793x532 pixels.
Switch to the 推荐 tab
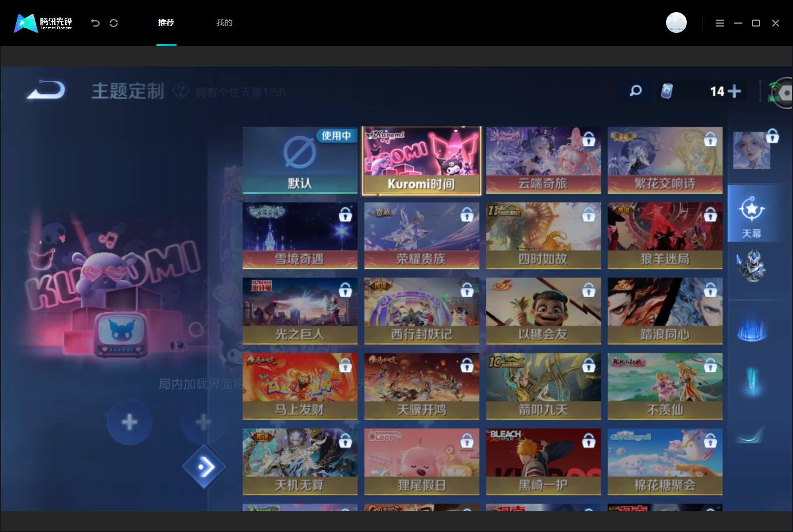pos(166,23)
